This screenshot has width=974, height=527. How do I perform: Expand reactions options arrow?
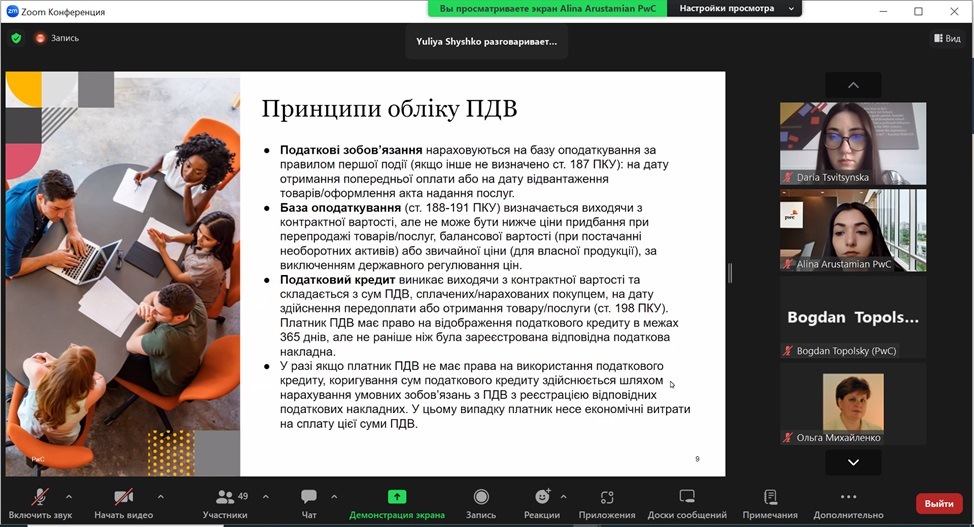[x=563, y=497]
